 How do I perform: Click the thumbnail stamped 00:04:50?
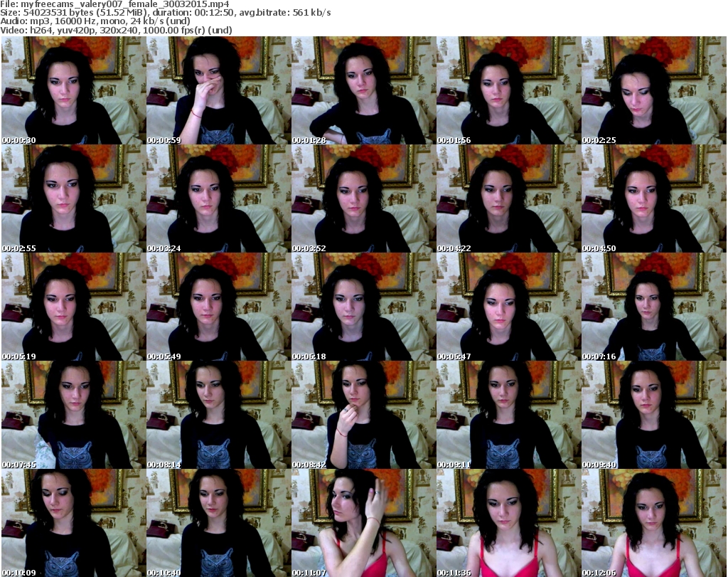[x=654, y=198]
